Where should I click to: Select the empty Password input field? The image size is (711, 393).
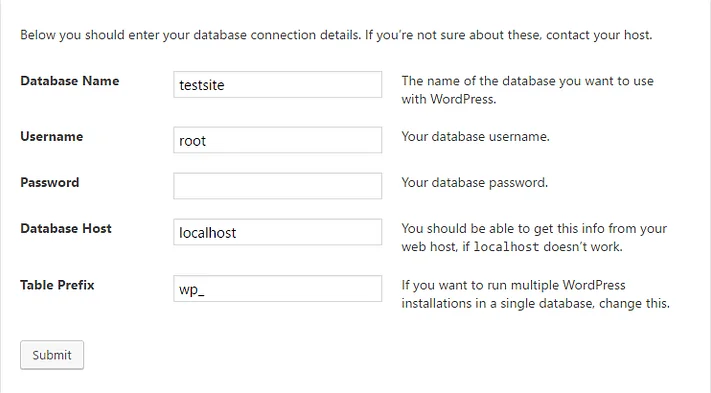click(278, 186)
